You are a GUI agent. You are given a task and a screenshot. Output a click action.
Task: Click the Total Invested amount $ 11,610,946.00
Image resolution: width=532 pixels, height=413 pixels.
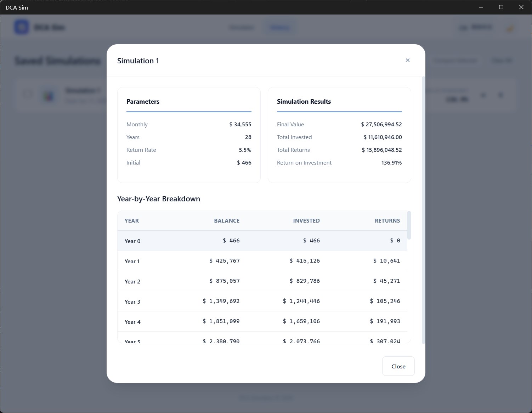click(x=383, y=137)
